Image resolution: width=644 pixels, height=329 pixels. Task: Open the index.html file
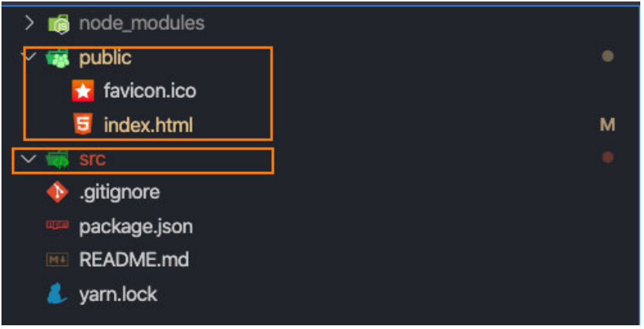[x=148, y=125]
